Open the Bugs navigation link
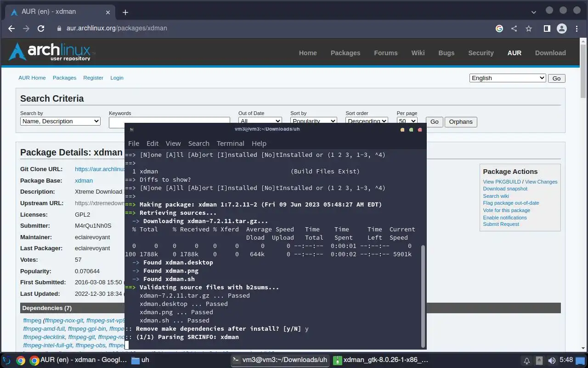Screen dimensions: 588x368 tap(447, 53)
